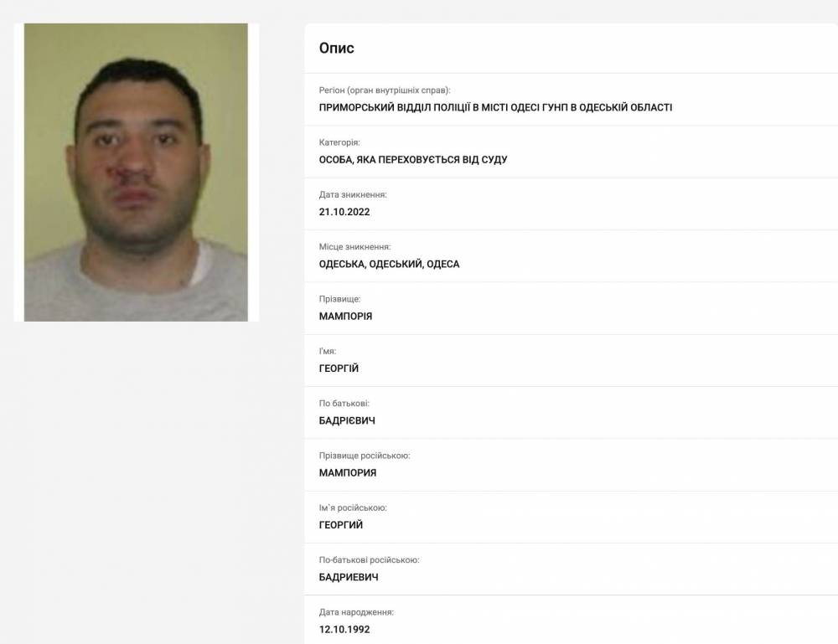Image resolution: width=838 pixels, height=644 pixels.
Task: Select the ОДЕСЬКА, ОДЕСЬКИЙ, ОДЕСА value
Action: tap(389, 264)
